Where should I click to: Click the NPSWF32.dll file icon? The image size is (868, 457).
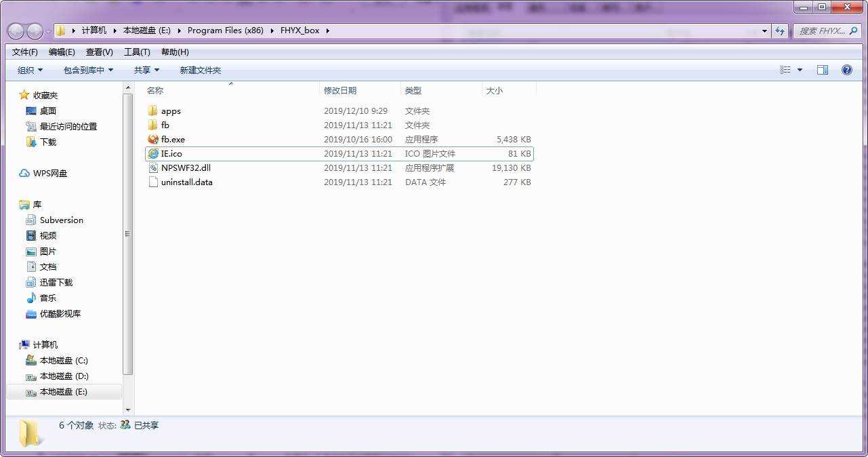[153, 168]
